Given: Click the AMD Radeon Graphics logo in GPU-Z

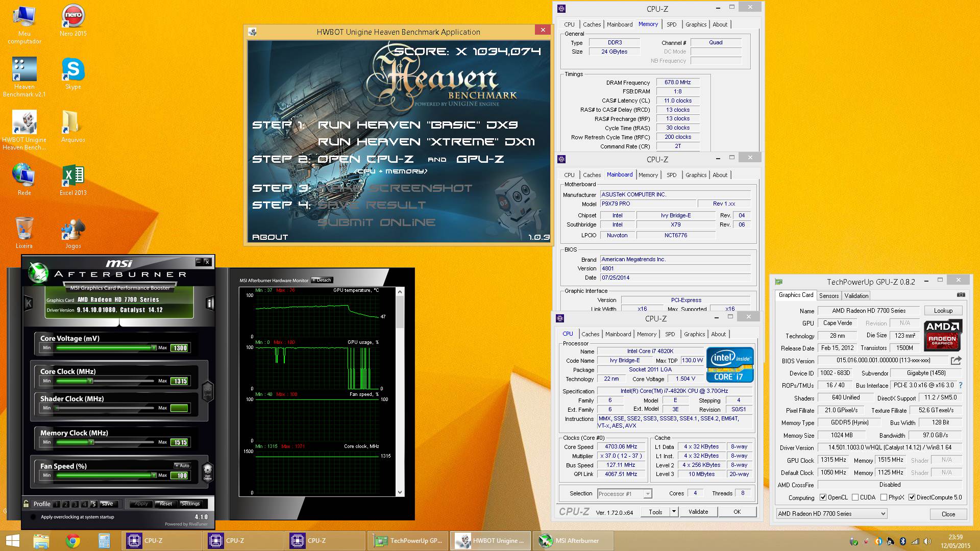Looking at the screenshot, I should coord(942,335).
